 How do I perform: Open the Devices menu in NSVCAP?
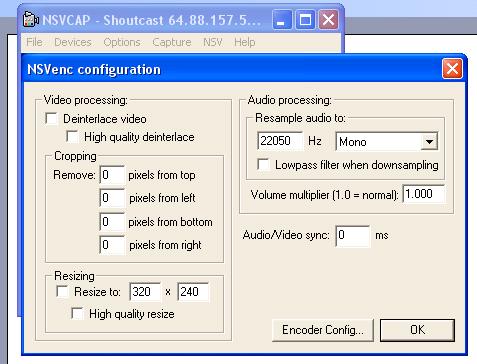coord(73,42)
